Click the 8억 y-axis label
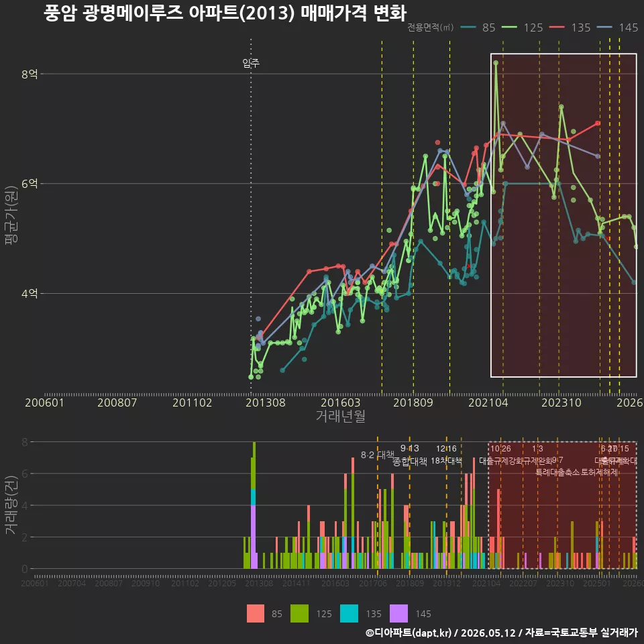The image size is (644, 644). (x=30, y=74)
